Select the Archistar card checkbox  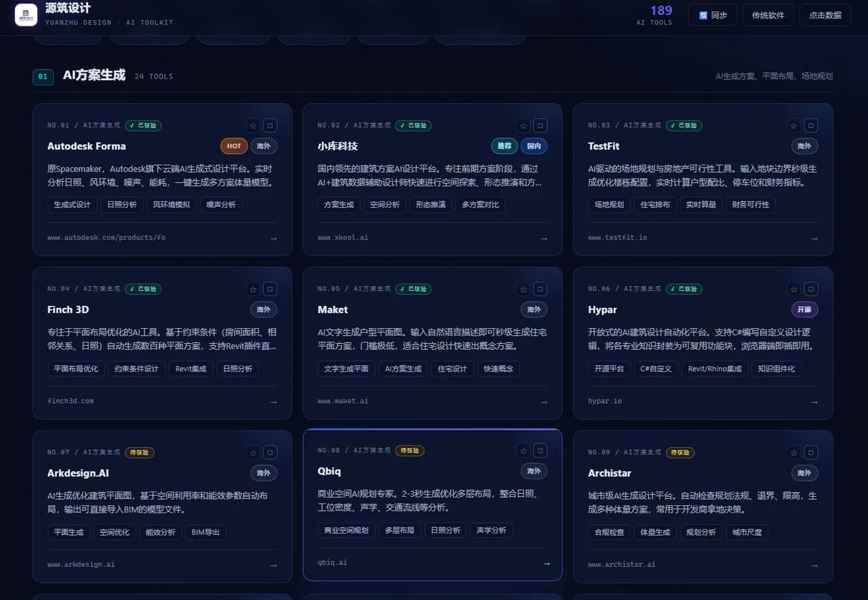(x=810, y=452)
